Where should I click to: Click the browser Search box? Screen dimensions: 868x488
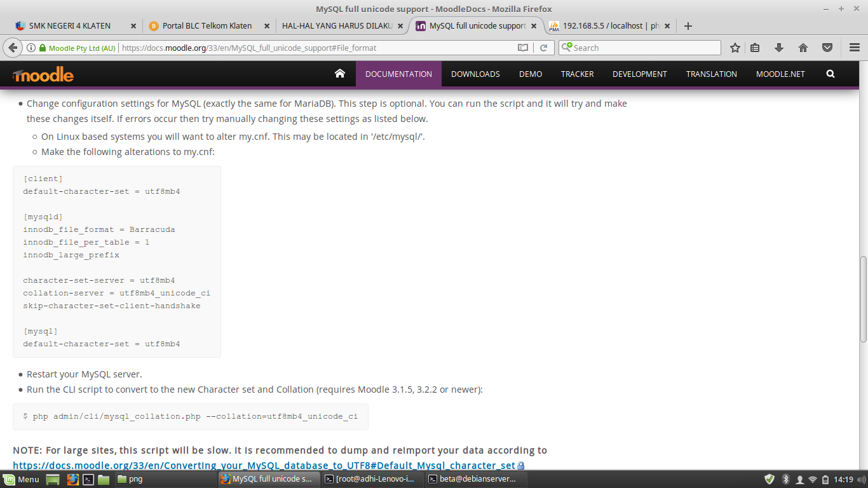pyautogui.click(x=639, y=48)
